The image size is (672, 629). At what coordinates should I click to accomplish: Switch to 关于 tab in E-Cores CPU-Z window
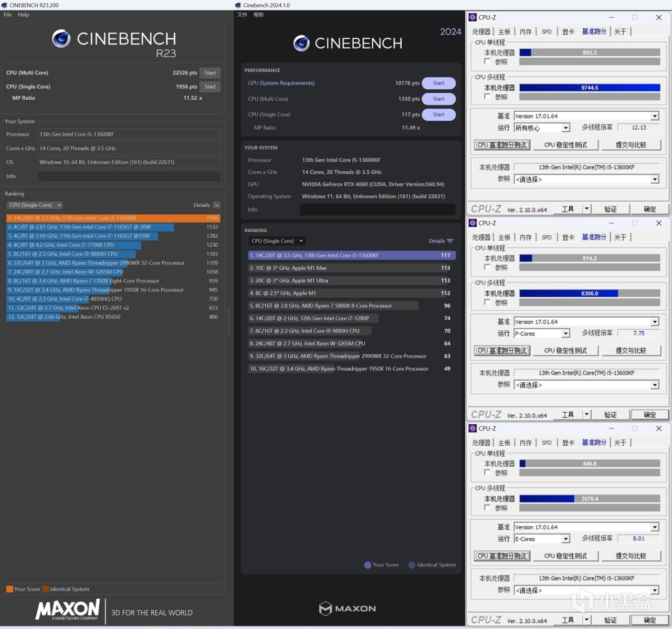[x=620, y=443]
